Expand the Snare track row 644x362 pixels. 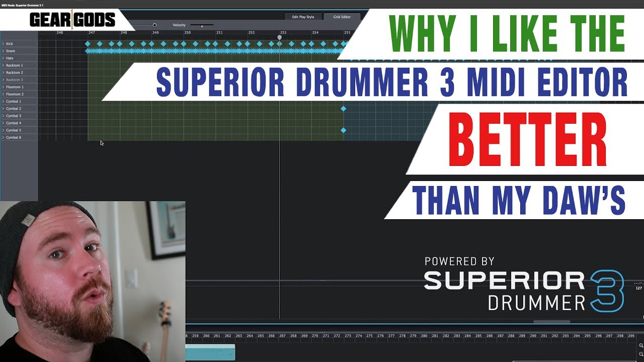(3, 51)
